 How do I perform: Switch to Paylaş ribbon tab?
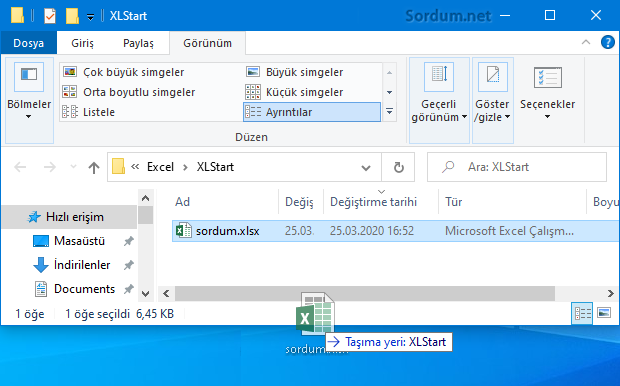click(138, 43)
